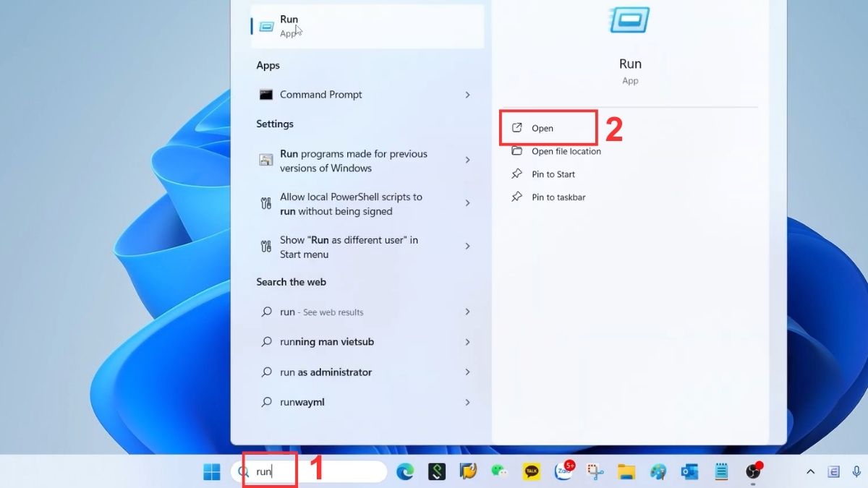
Task: Click developer-settings icon beside Show Run as different user
Action: point(265,247)
